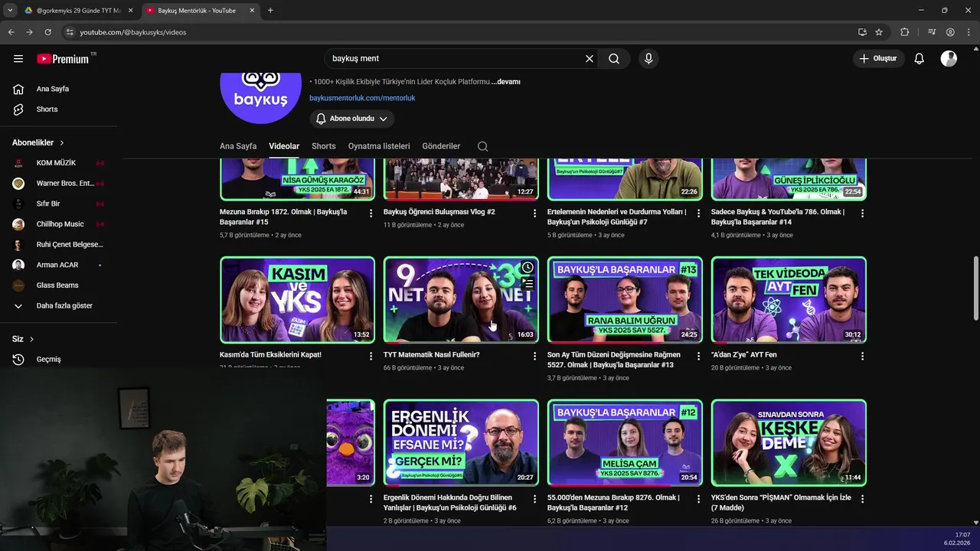Viewport: 980px width, 551px height.
Task: Run search with magnifier button
Action: [x=614, y=59]
